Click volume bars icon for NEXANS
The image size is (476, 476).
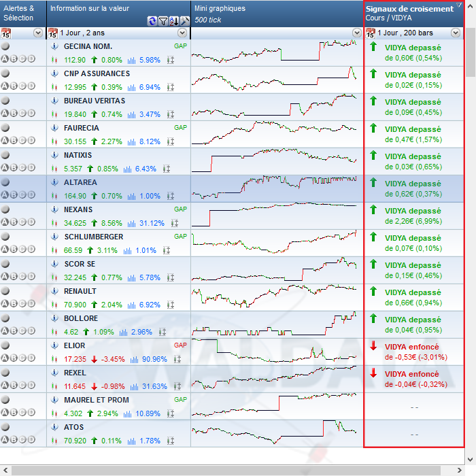click(131, 224)
